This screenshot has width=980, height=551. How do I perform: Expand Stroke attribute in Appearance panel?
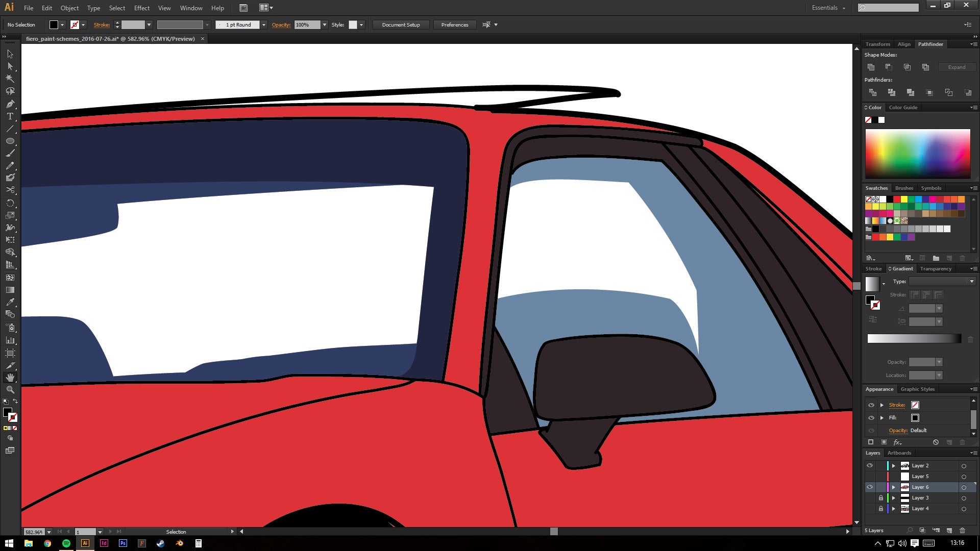tap(881, 405)
